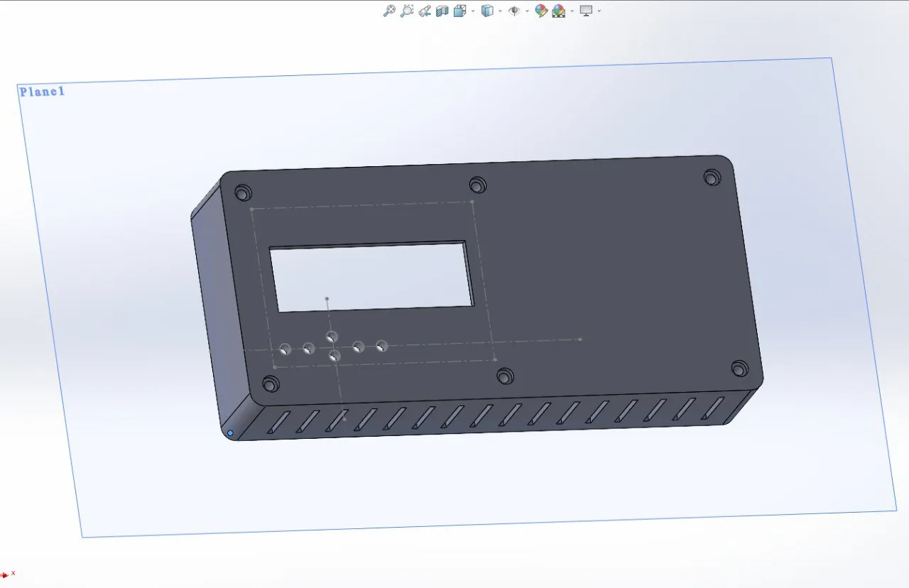Click the Apply Scene icon
Screen dimensions: 909x588
559,11
